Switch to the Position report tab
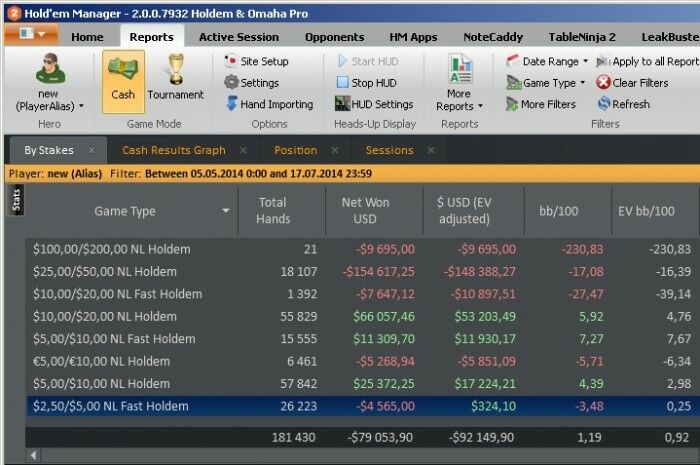 coord(296,150)
